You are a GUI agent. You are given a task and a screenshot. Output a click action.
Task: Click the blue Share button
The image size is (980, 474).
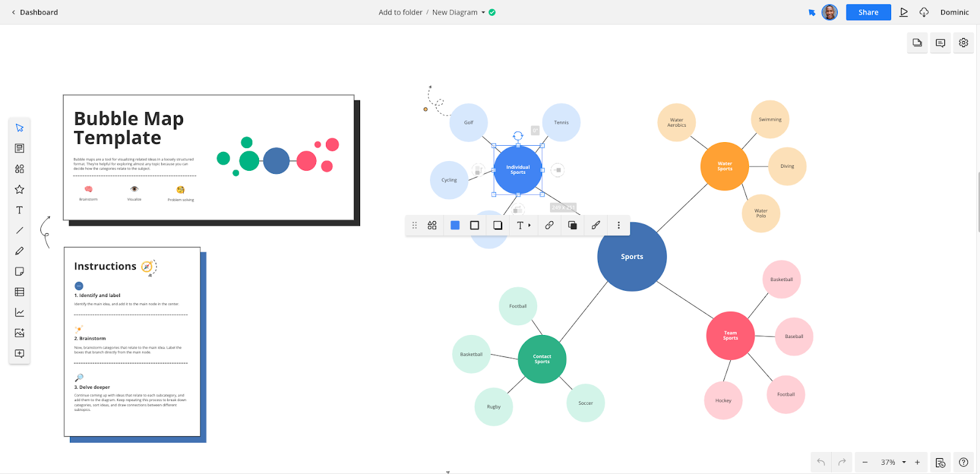[x=868, y=12]
